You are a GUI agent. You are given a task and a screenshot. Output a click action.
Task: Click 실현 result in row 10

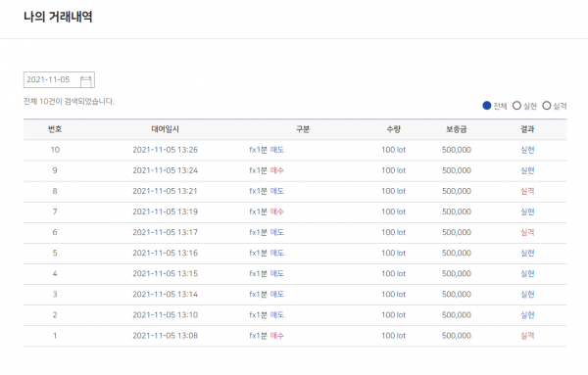coord(527,150)
